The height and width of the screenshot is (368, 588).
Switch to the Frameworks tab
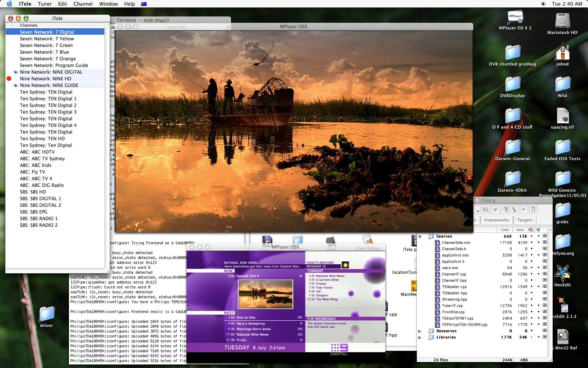(x=496, y=220)
